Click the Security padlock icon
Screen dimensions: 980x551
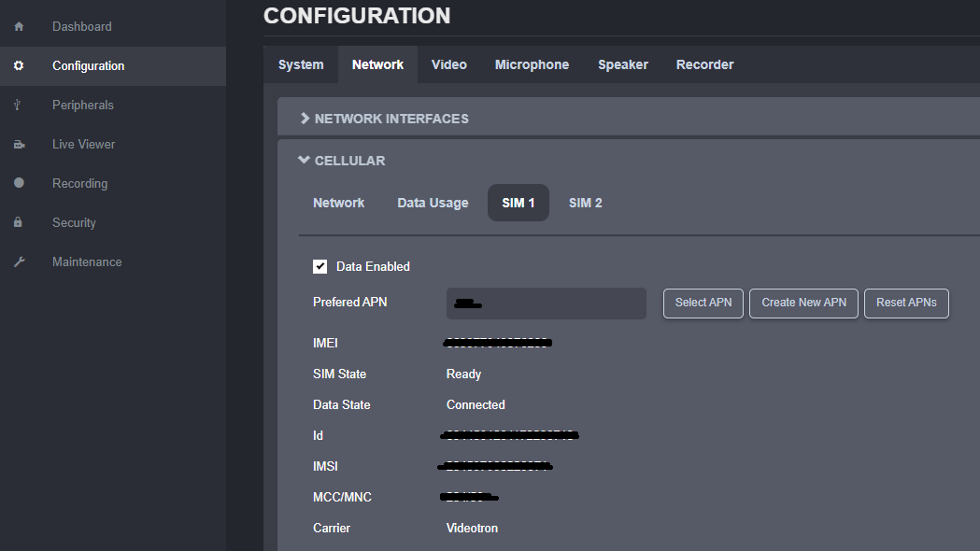[x=19, y=223]
